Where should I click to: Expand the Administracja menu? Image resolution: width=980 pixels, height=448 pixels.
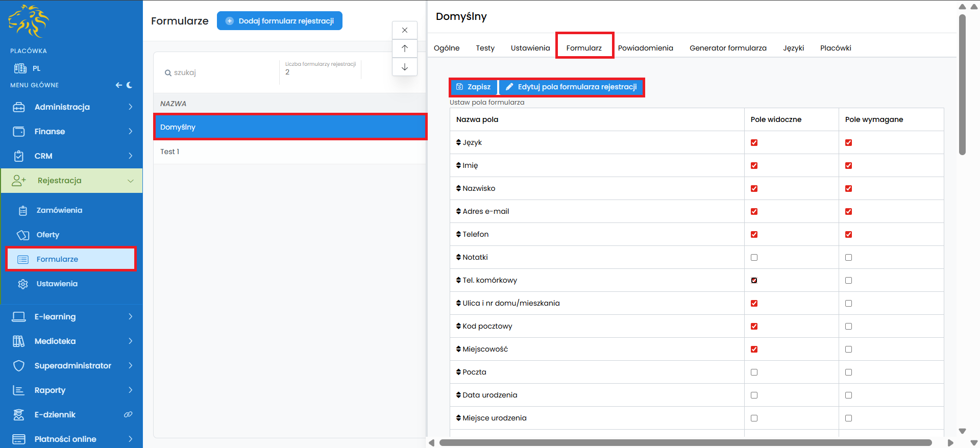click(x=71, y=107)
